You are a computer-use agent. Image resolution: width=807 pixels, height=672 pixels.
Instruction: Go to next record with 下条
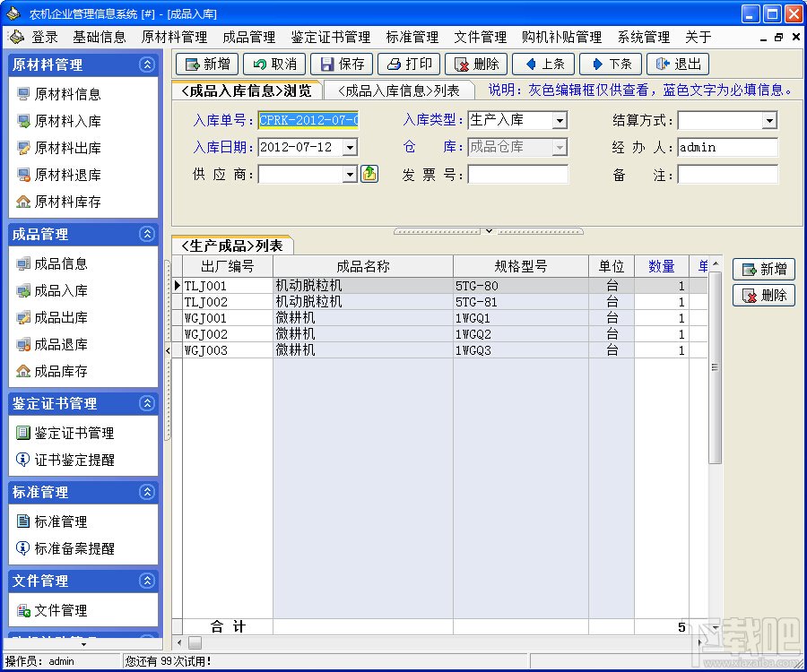tap(611, 65)
